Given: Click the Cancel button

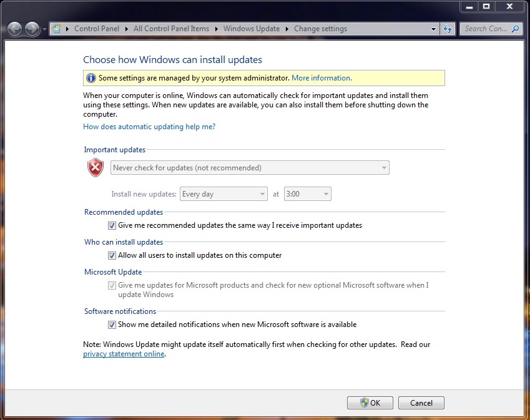Looking at the screenshot, I should pyautogui.click(x=421, y=403).
